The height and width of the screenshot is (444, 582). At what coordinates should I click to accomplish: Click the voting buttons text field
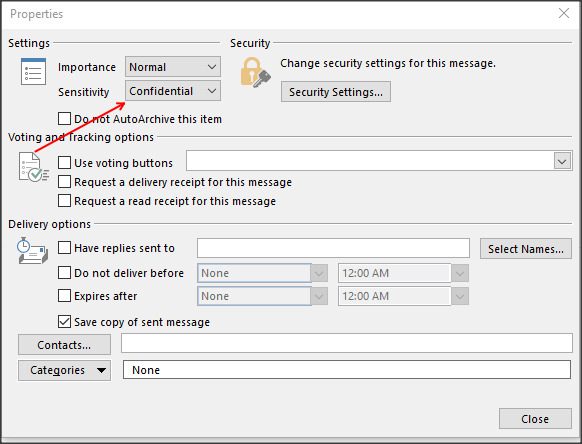click(x=370, y=161)
